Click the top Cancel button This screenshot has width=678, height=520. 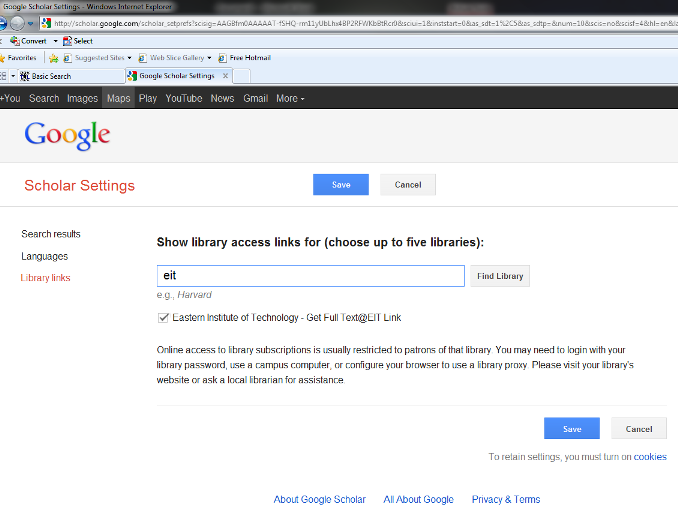(408, 185)
